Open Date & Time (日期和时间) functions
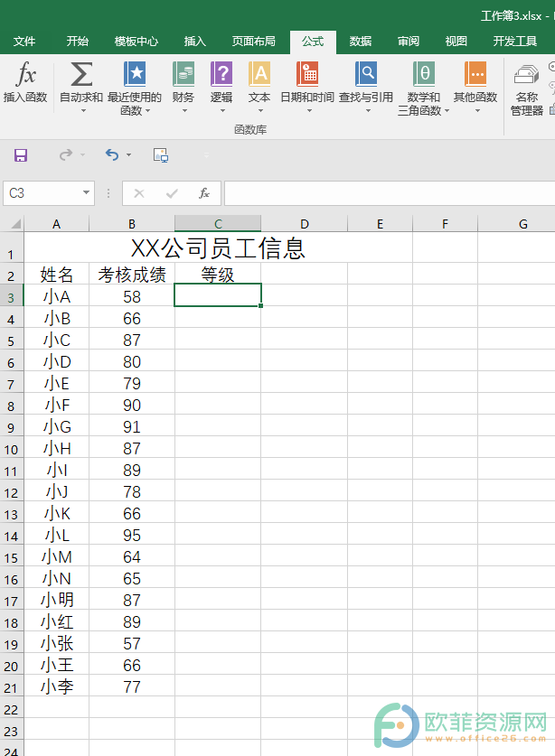555x756 pixels. tap(307, 88)
